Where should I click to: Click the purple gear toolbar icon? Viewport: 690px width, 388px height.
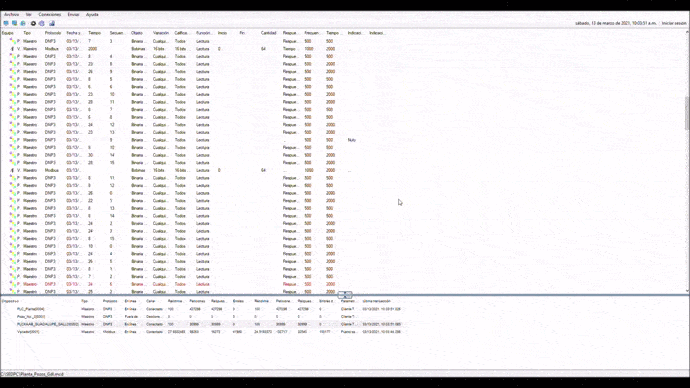pyautogui.click(x=42, y=23)
